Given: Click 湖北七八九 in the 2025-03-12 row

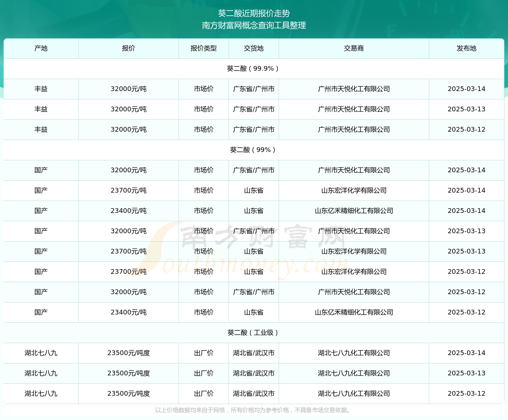Looking at the screenshot, I should 41,394.
